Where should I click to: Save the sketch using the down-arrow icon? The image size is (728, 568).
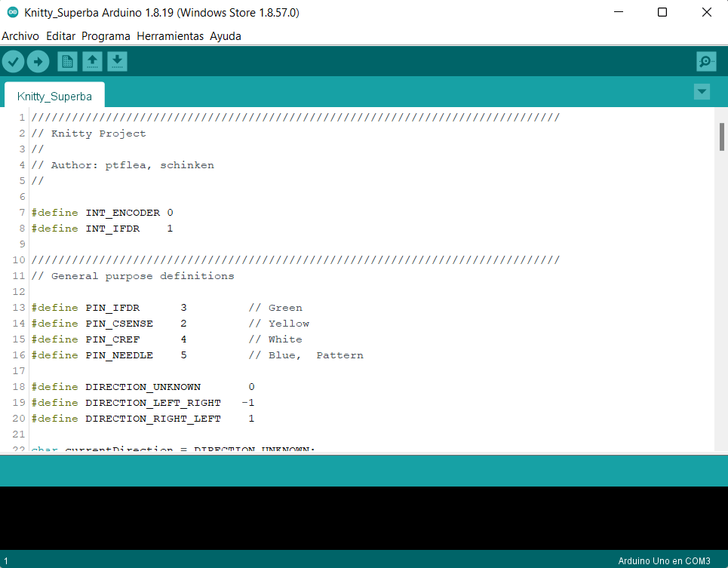[117, 62]
